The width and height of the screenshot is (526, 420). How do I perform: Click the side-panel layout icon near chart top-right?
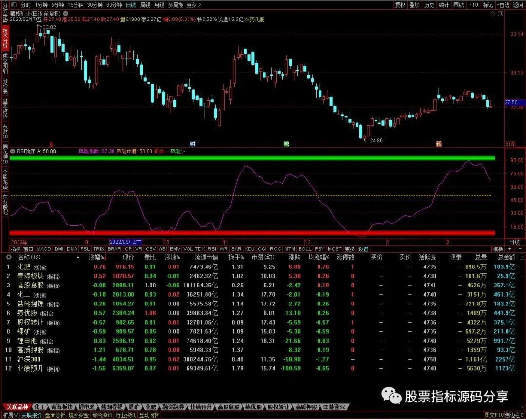[501, 14]
